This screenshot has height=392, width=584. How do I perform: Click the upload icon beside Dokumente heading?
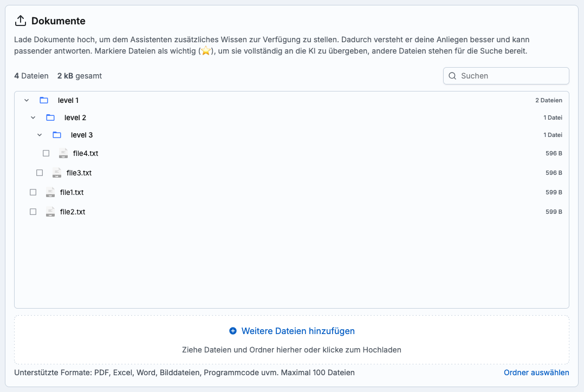coord(21,21)
